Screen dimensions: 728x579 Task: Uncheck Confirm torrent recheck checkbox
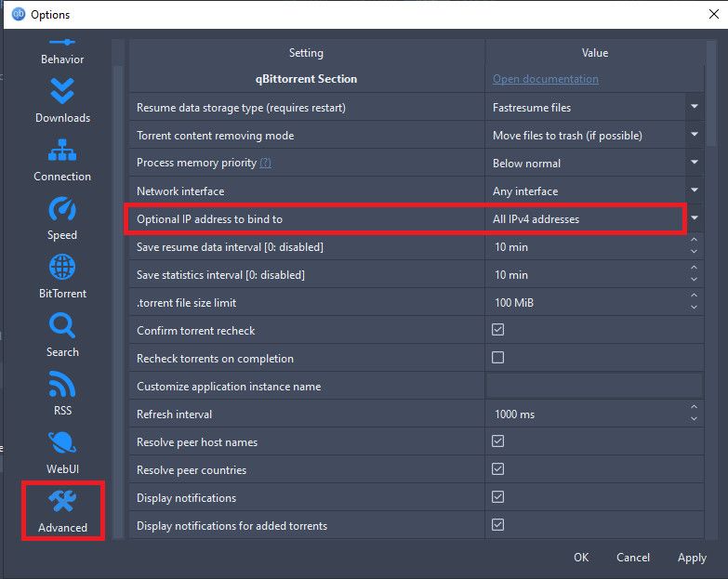497,330
